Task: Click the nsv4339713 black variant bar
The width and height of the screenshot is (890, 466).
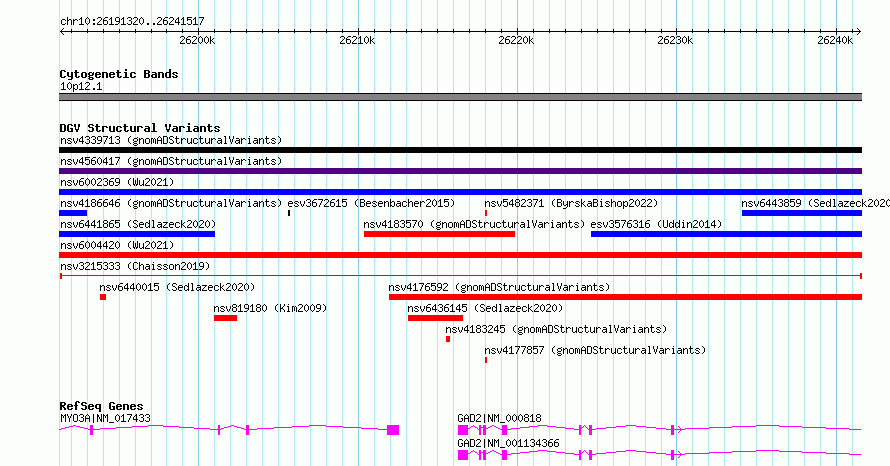Action: point(460,150)
